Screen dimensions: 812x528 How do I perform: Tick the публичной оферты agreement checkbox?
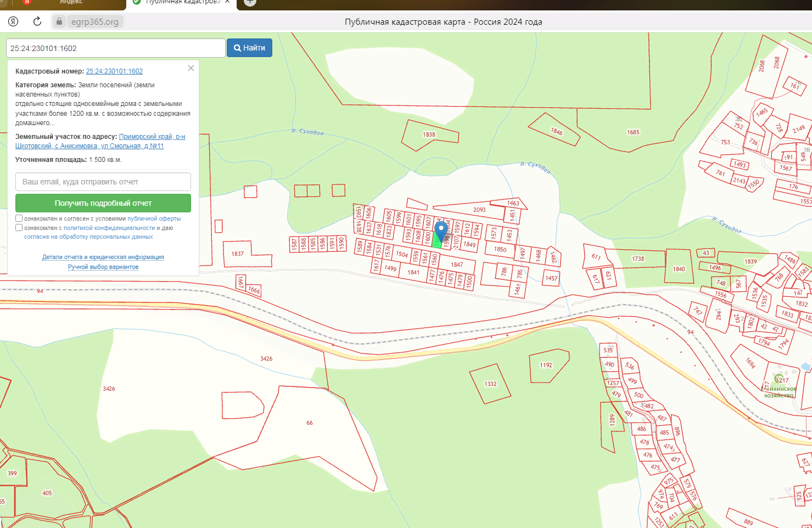(19, 218)
